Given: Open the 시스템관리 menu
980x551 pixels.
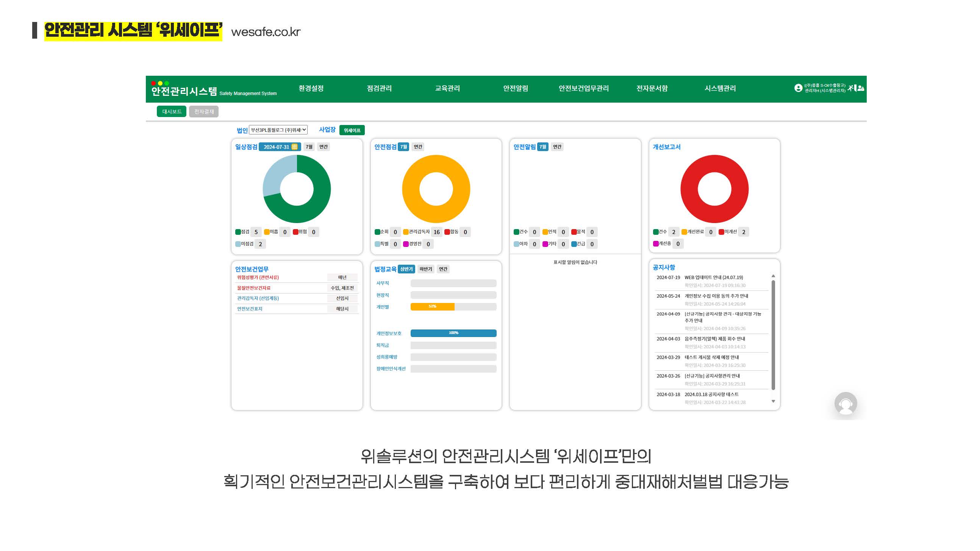Looking at the screenshot, I should click(720, 89).
